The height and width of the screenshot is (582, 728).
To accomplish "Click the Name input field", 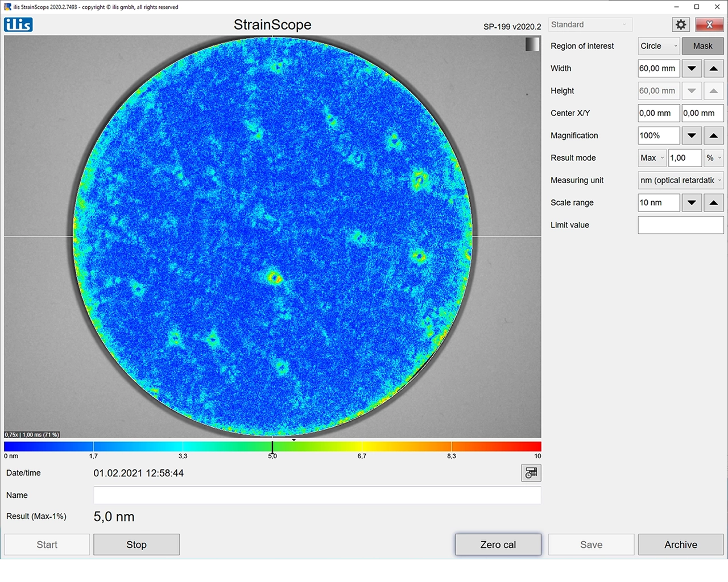I will (317, 495).
